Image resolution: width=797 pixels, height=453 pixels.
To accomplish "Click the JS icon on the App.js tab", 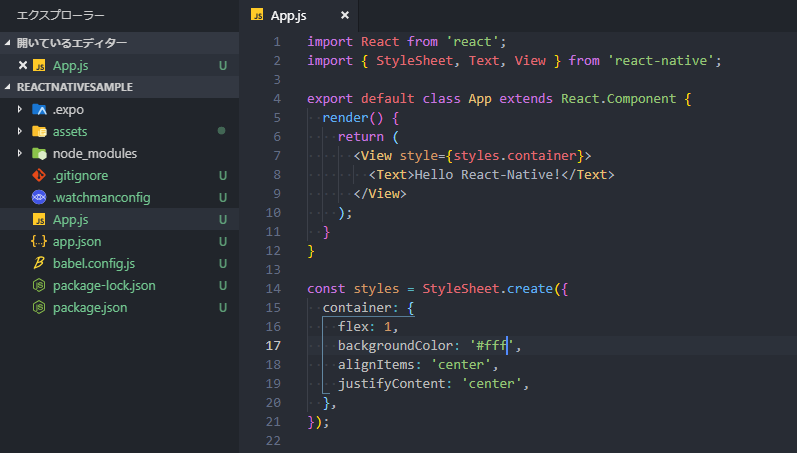I will pyautogui.click(x=257, y=15).
